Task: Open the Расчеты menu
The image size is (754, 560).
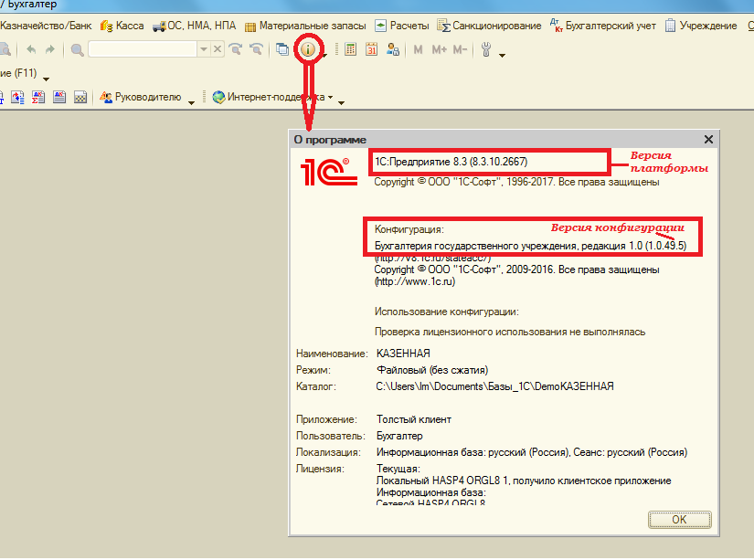Action: (x=402, y=26)
